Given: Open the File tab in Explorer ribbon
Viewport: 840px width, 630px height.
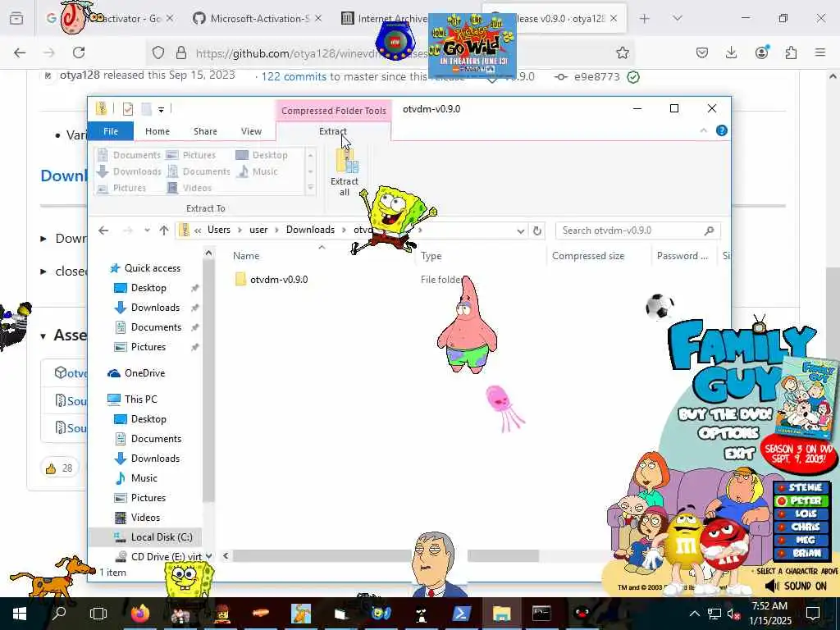Looking at the screenshot, I should [111, 131].
